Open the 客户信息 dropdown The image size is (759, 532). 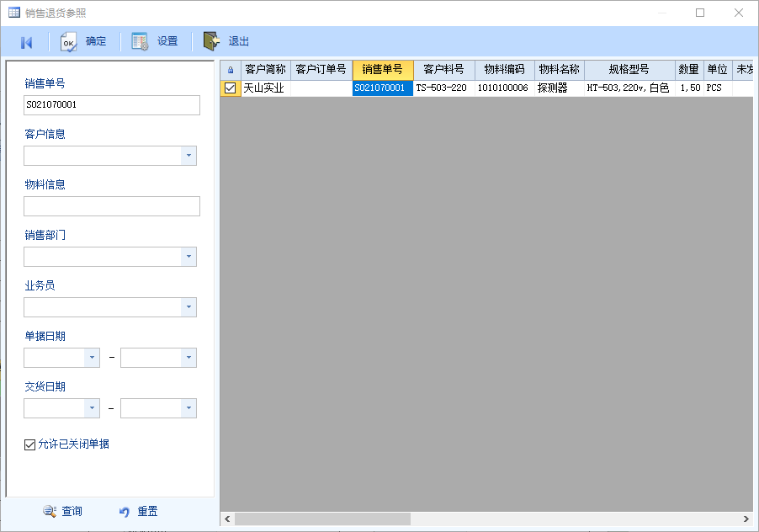[x=188, y=156]
